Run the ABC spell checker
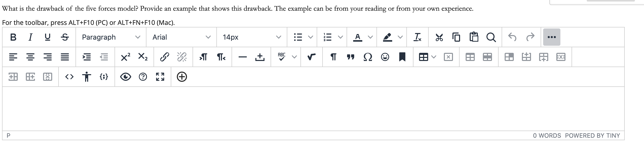This screenshot has height=158, width=644. [281, 57]
